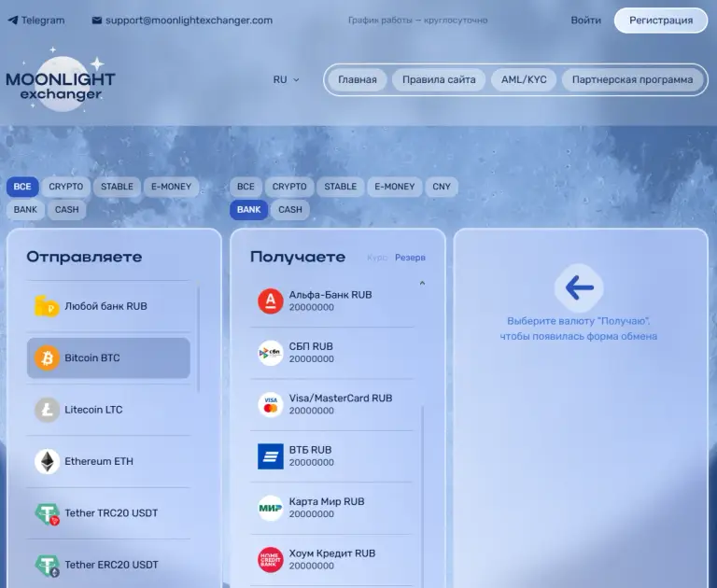This screenshot has width=717, height=588.
Task: Click the envelope icon beside support email
Action: coord(96,21)
